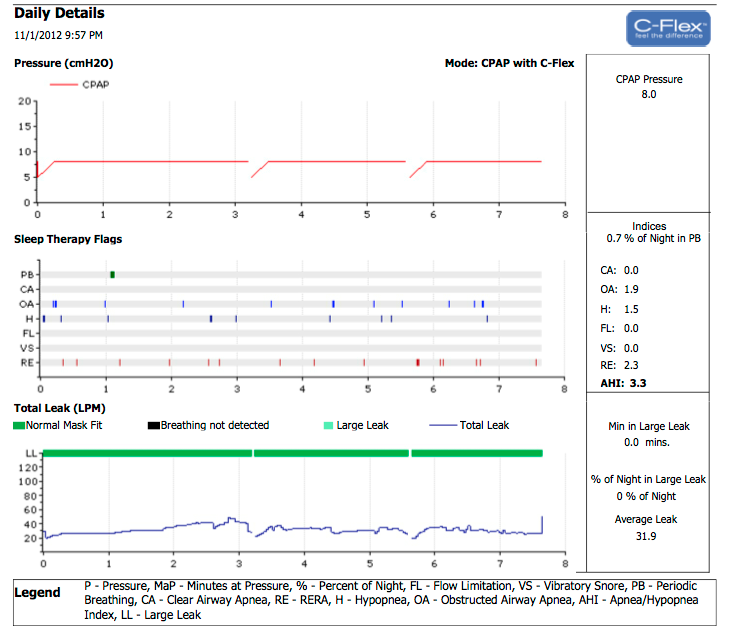Click the 11/1/2012 9:57 PM timestamp
Screen dimensions: 729x639
(58, 35)
